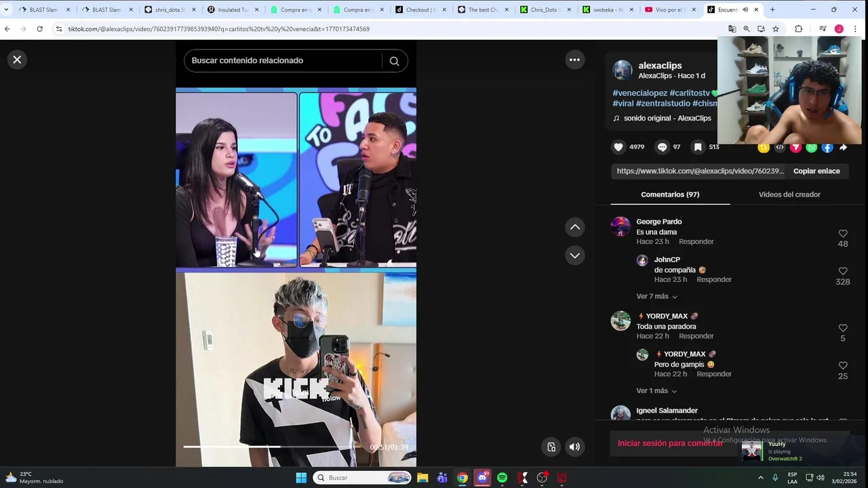Like JohnCP's reply comment
Viewport: 868px width, 488px height.
click(x=843, y=271)
